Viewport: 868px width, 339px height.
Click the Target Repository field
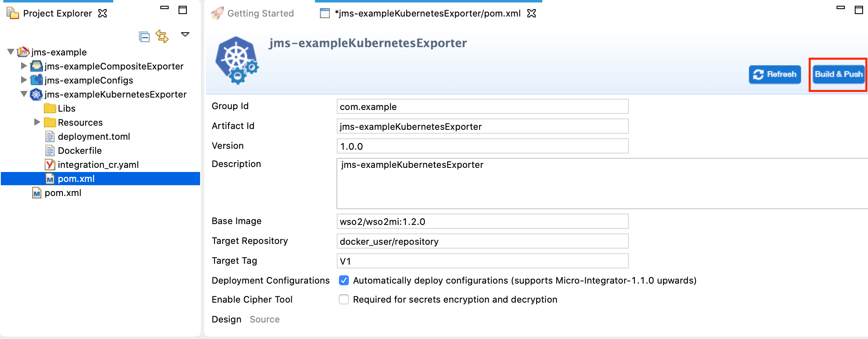tap(482, 241)
